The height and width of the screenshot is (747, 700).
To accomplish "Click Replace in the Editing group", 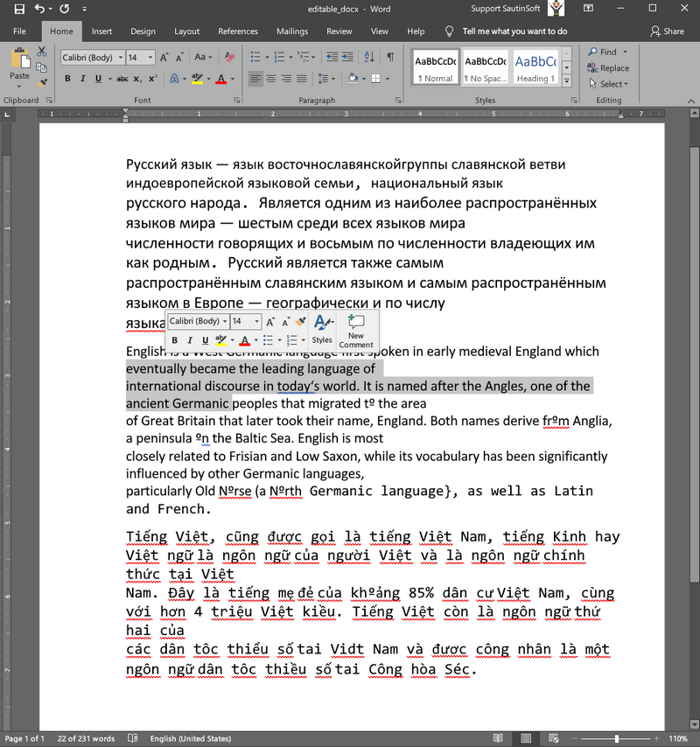I will coord(609,68).
